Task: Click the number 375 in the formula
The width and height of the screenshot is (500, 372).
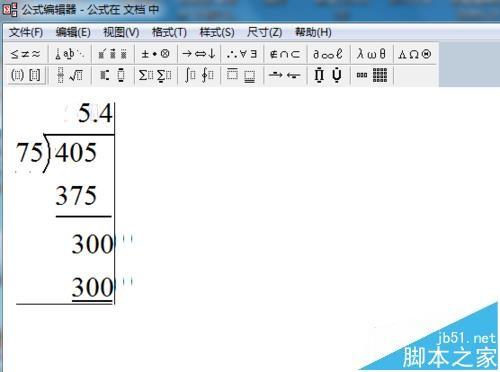Action: click(76, 196)
